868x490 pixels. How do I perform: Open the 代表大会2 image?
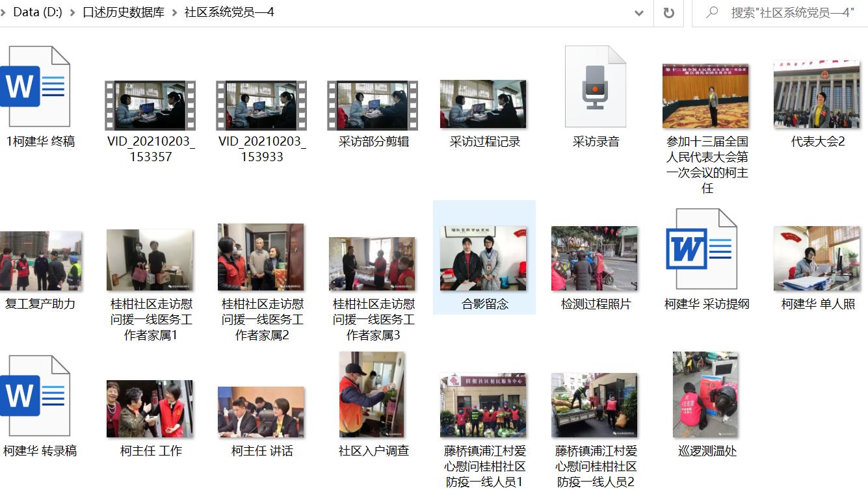pyautogui.click(x=817, y=95)
